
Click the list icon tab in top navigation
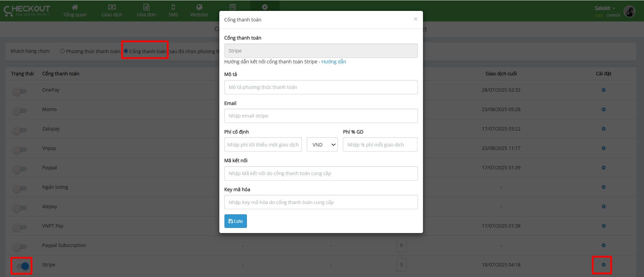point(233,7)
